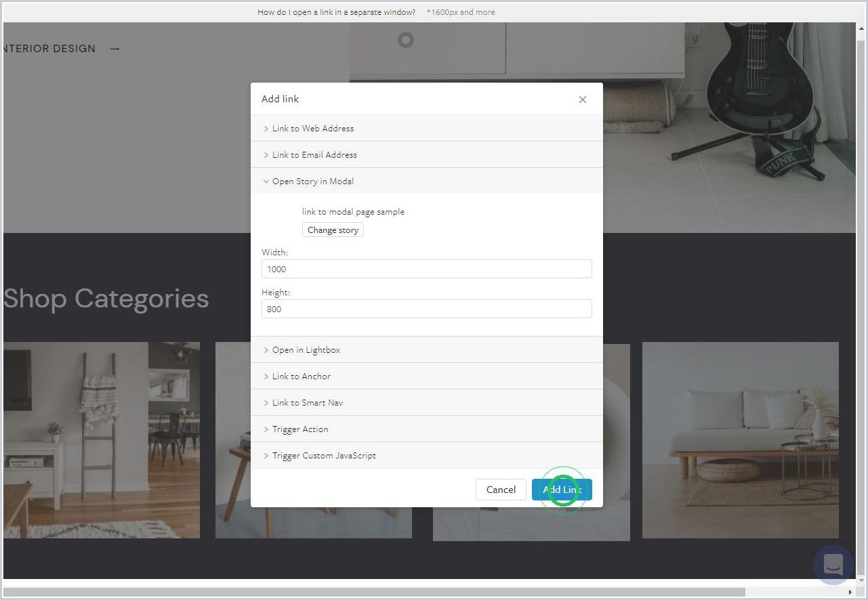The height and width of the screenshot is (600, 868).
Task: Open the chat support bubble icon
Action: pos(833,564)
